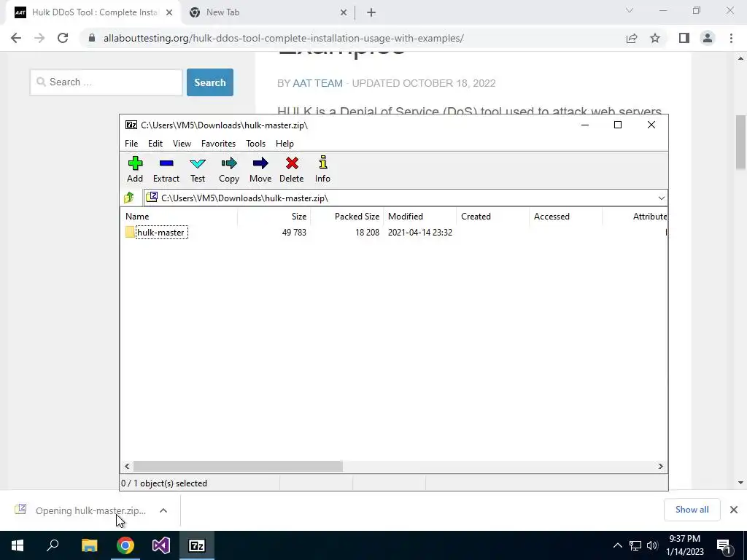Close the Hulk DDoS Tool tab
This screenshot has width=747, height=560.
[169, 12]
